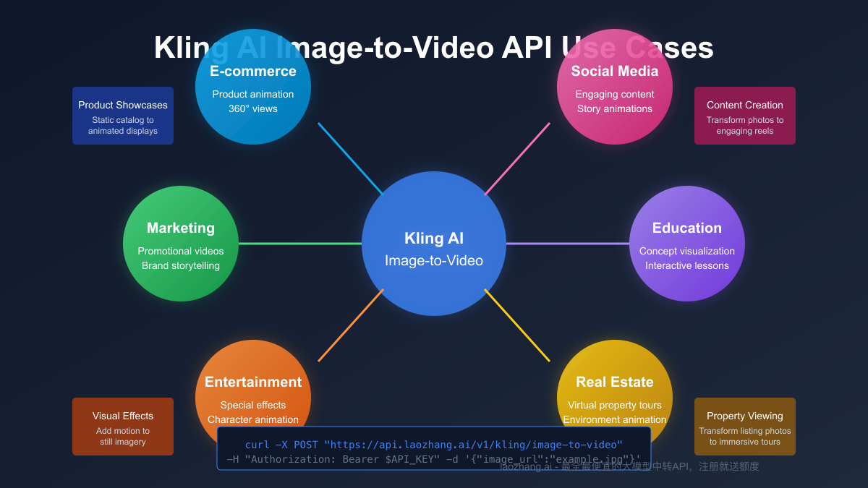The width and height of the screenshot is (868, 488).
Task: Click the Product Showcases card
Action: pyautogui.click(x=122, y=116)
